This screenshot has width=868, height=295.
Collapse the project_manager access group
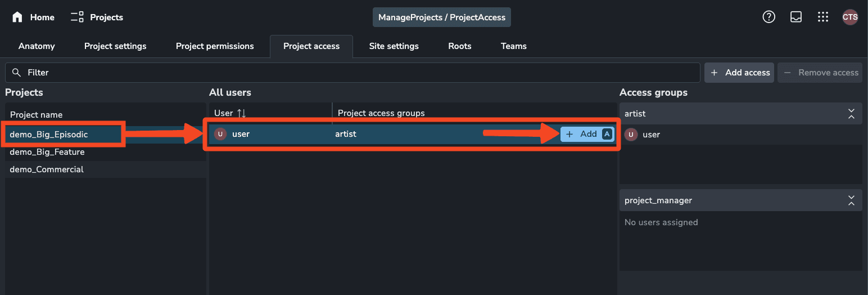click(x=851, y=200)
